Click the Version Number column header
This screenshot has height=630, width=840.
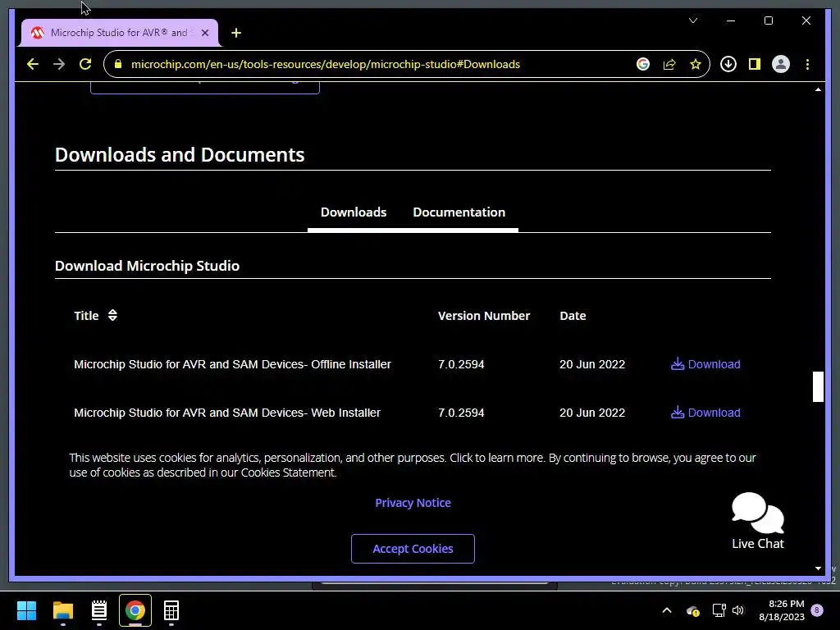coord(484,316)
